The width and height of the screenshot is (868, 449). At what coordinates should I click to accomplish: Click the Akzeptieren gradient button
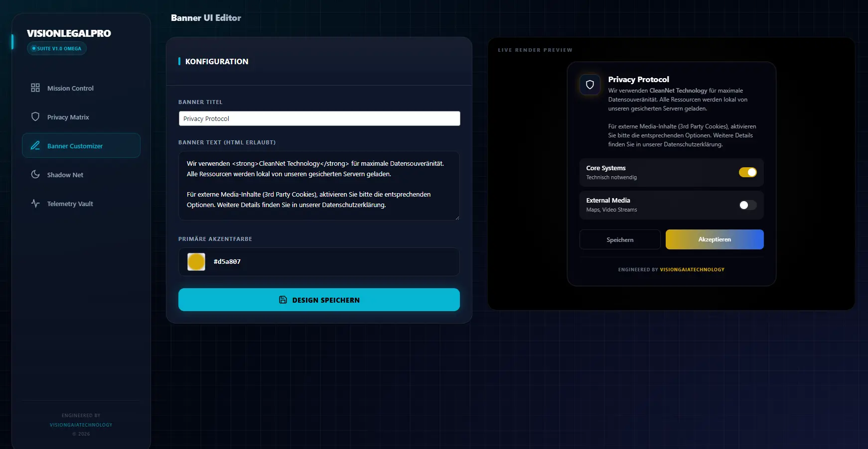(x=715, y=239)
